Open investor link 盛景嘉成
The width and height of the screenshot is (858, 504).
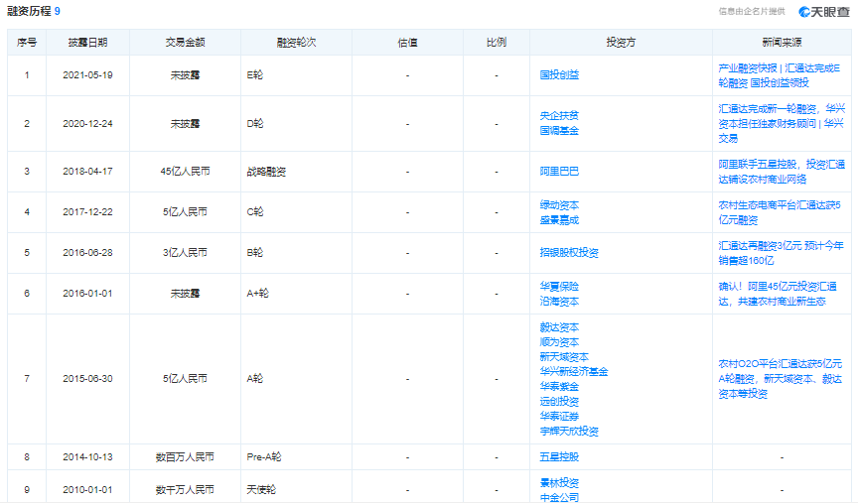(559, 220)
